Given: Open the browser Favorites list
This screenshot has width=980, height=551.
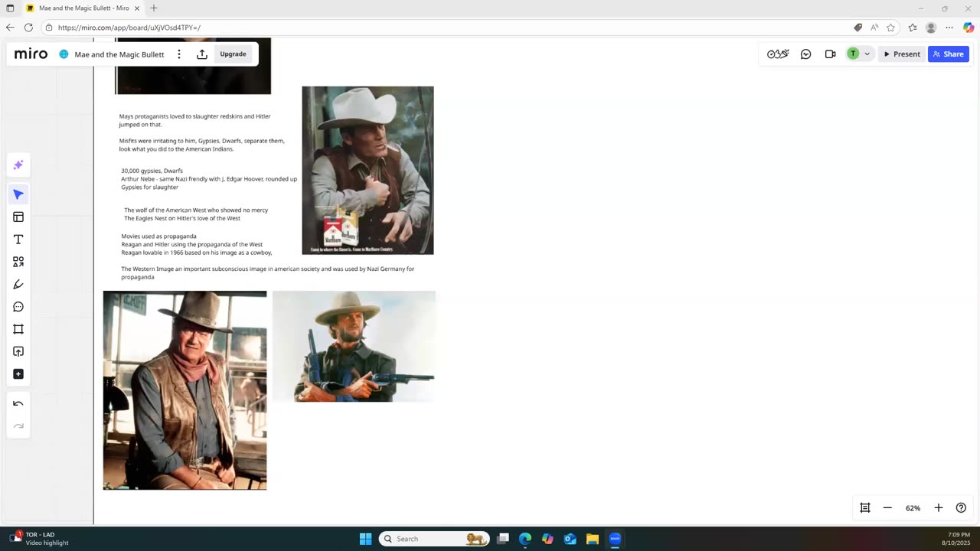Looking at the screenshot, I should click(913, 28).
